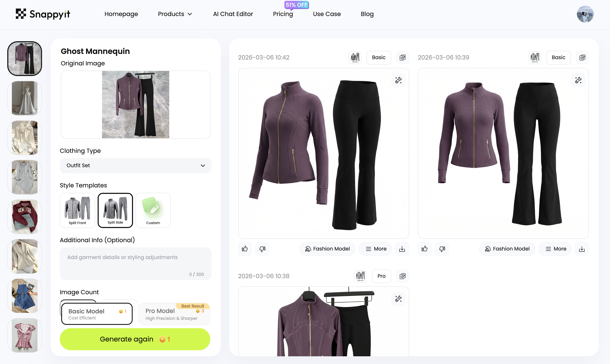Click Split Side template icon for 10:42 result

pyautogui.click(x=355, y=58)
